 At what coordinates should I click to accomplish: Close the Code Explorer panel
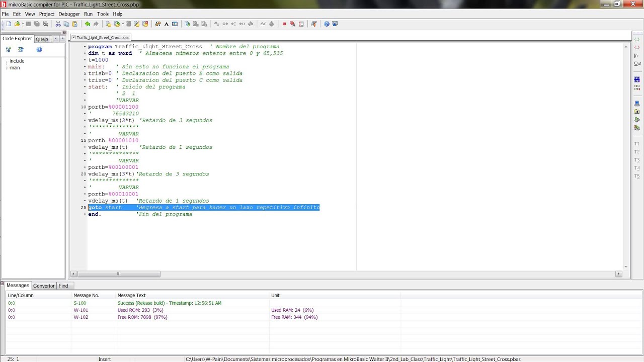pos(64,33)
